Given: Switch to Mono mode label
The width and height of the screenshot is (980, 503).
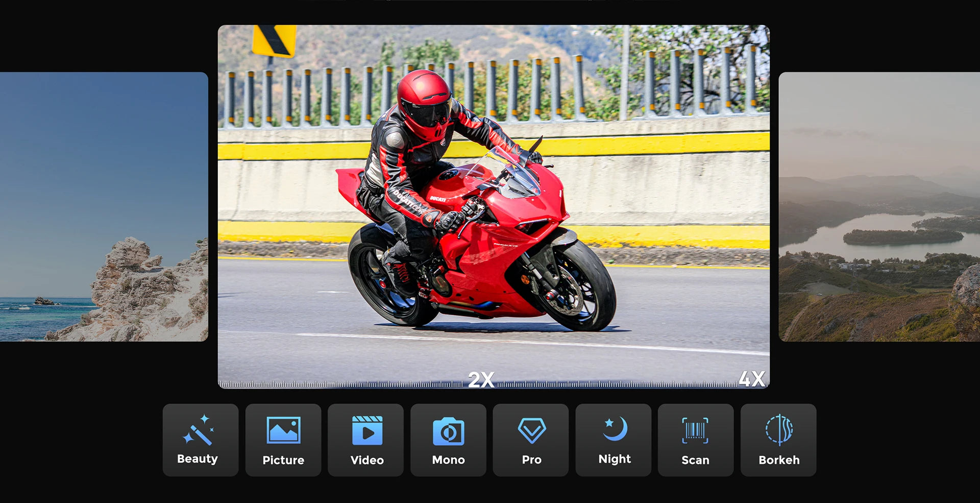Looking at the screenshot, I should click(x=448, y=460).
